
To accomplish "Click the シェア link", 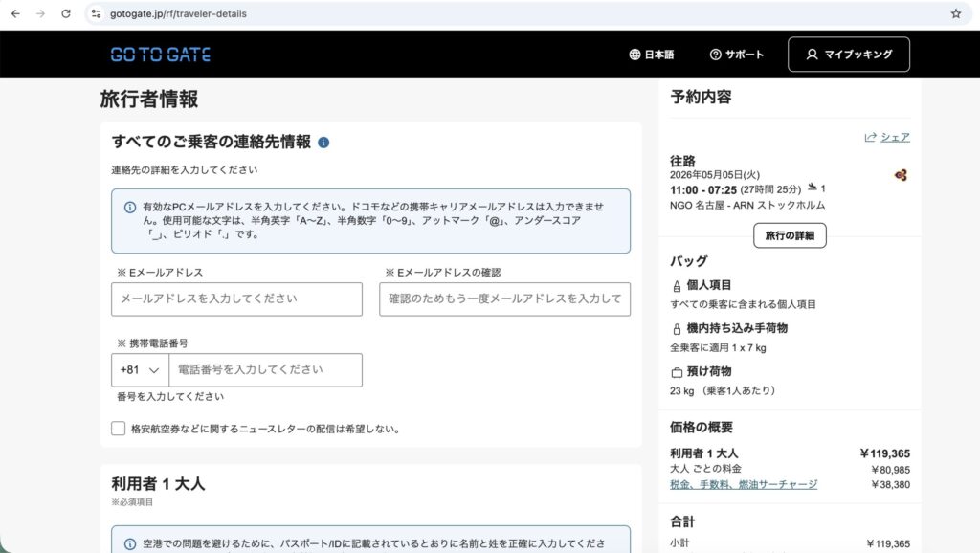I will point(894,137).
